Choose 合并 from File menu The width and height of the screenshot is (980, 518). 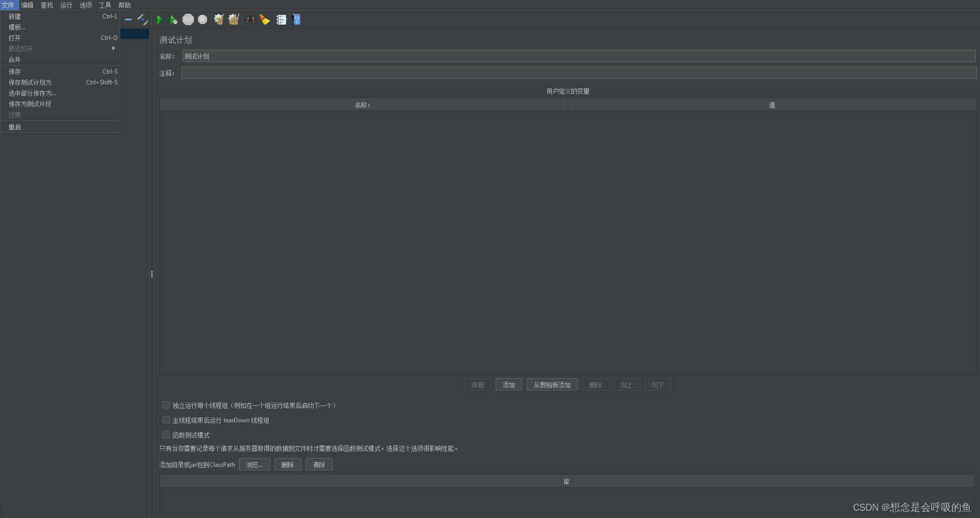click(60, 59)
